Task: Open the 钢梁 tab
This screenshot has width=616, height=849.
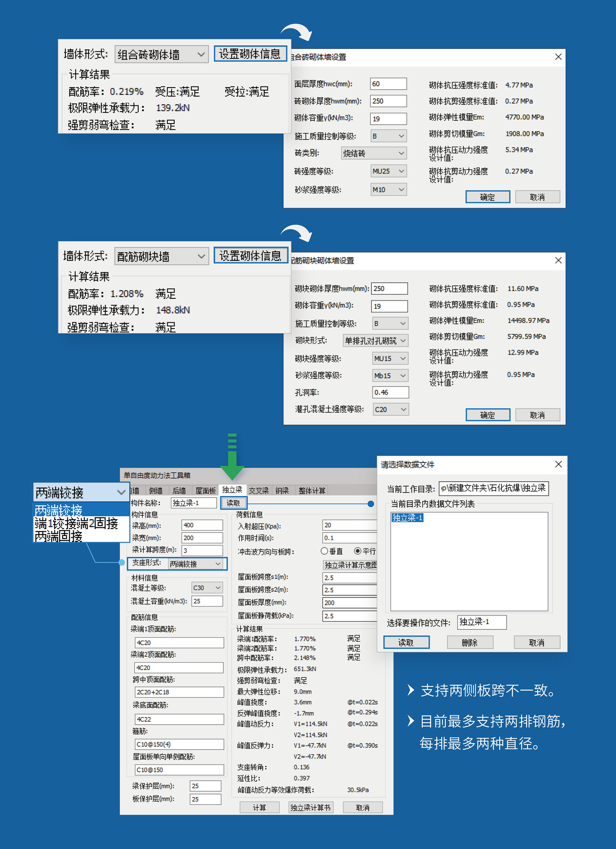Action: [x=282, y=490]
